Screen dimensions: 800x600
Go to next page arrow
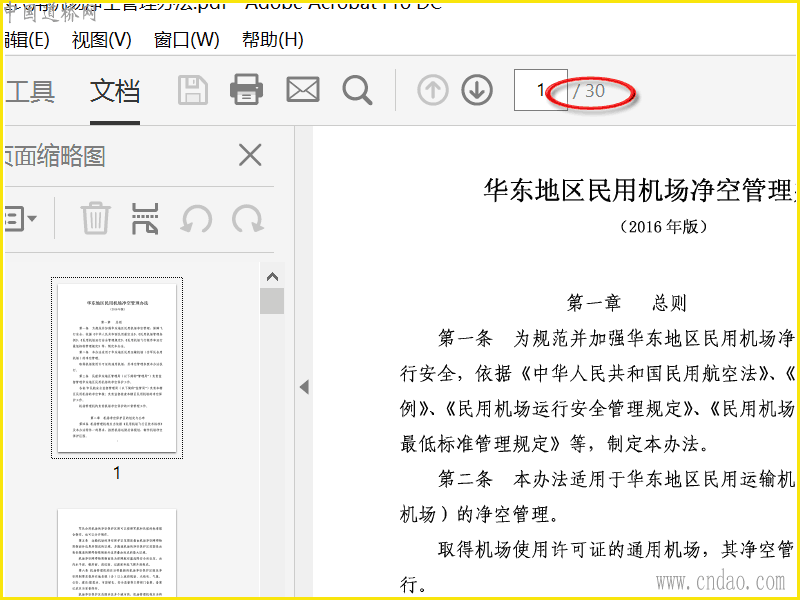pyautogui.click(x=477, y=90)
